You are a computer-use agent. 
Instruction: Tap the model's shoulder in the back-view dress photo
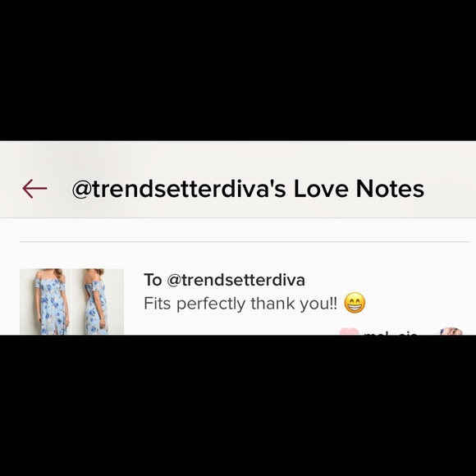coord(91,284)
